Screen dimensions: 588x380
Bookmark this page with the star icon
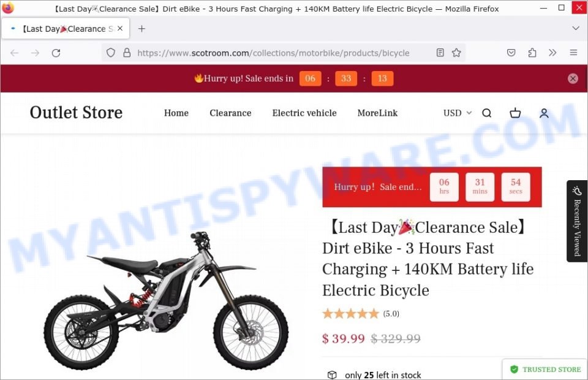[456, 53]
